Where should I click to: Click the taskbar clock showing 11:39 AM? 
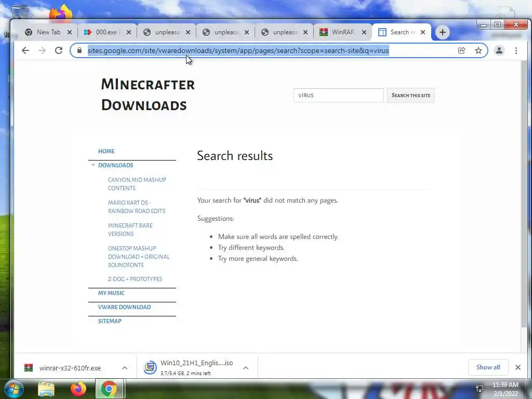tap(505, 389)
